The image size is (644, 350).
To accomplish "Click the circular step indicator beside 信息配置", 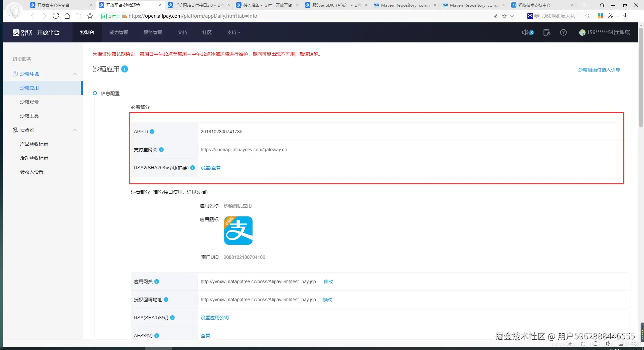I will click(x=95, y=93).
